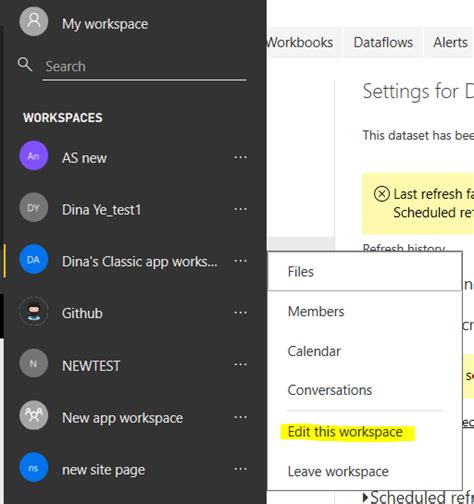Viewport: 474px width, 504px height.
Task: Open more options for New app workspace
Action: [240, 417]
